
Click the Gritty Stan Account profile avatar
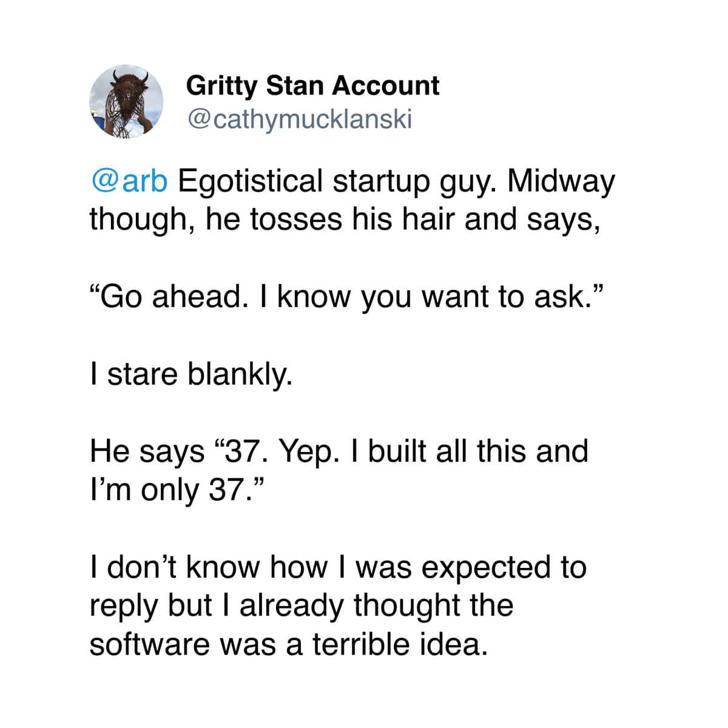tap(126, 101)
